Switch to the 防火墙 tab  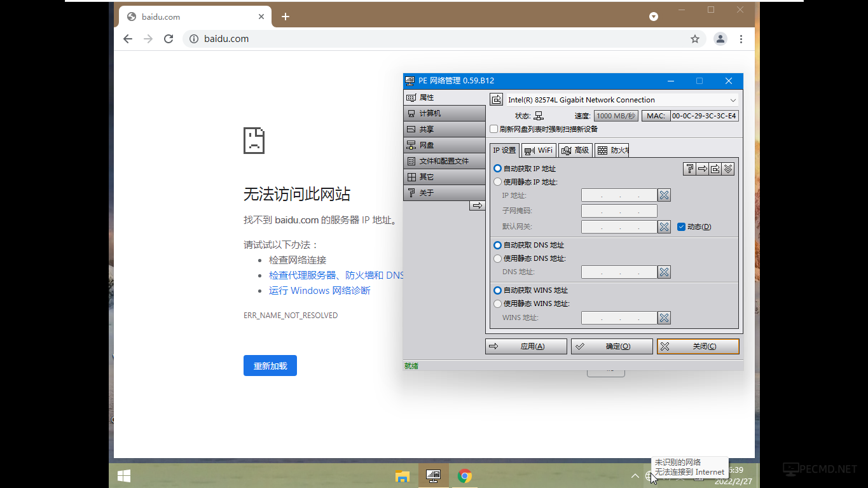[x=612, y=150]
